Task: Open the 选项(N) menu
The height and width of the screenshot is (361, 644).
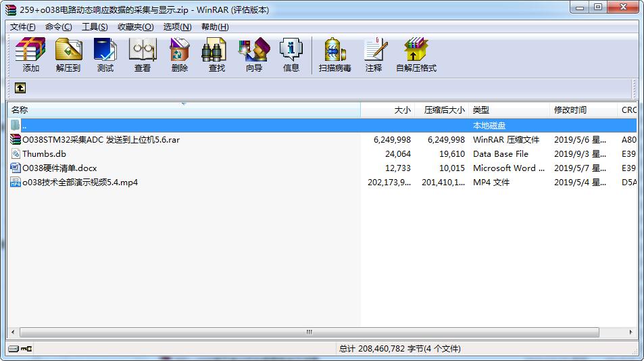Action: tap(178, 26)
